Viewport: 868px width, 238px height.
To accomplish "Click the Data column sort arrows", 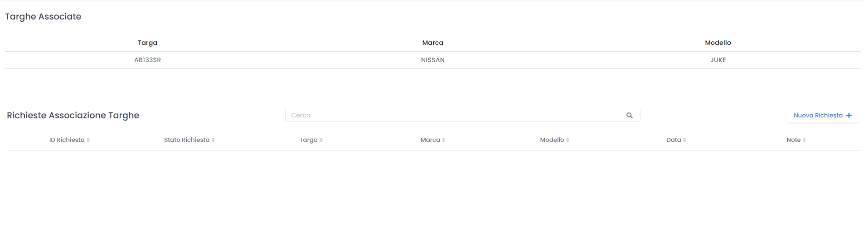I will click(684, 140).
